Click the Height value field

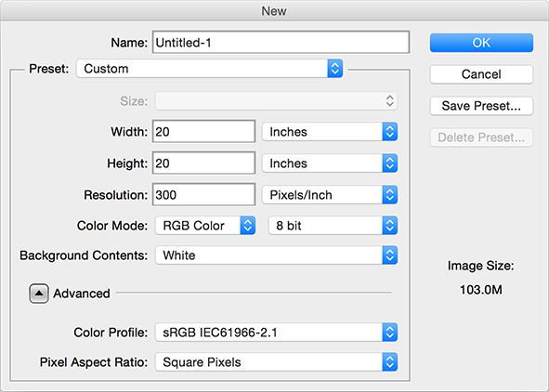[x=203, y=163]
